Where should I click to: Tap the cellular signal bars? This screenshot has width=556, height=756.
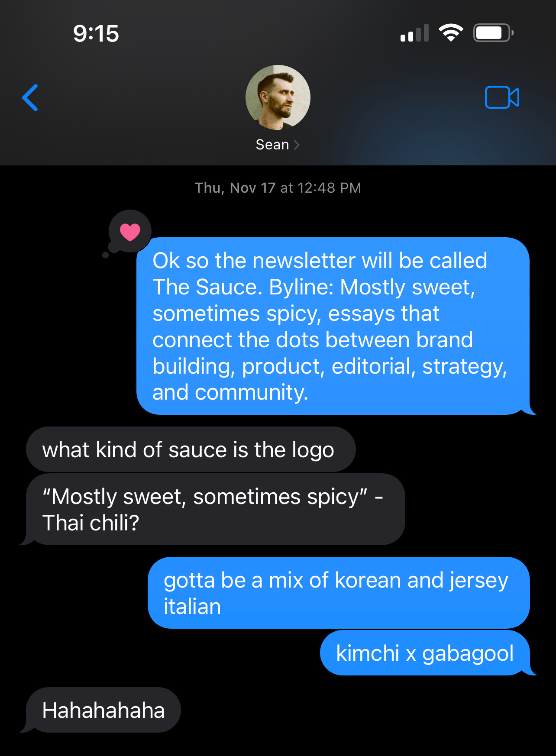(x=414, y=33)
